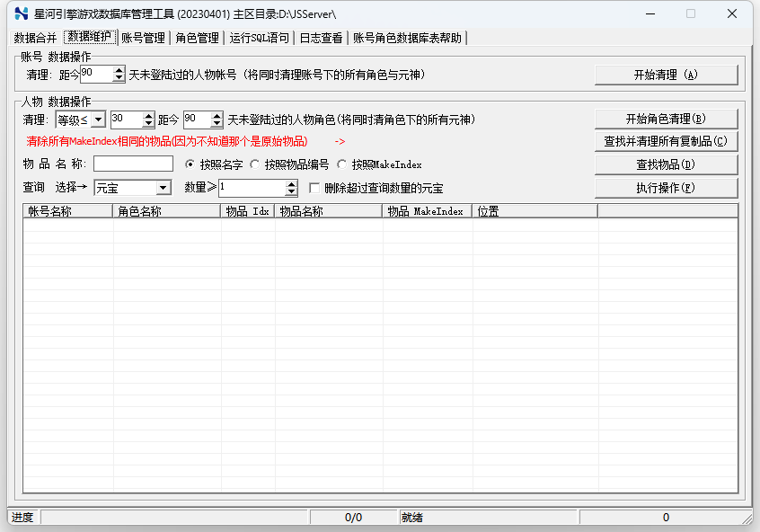Click 角色名称 column header
Screen dimensions: 760x532
tap(166, 211)
